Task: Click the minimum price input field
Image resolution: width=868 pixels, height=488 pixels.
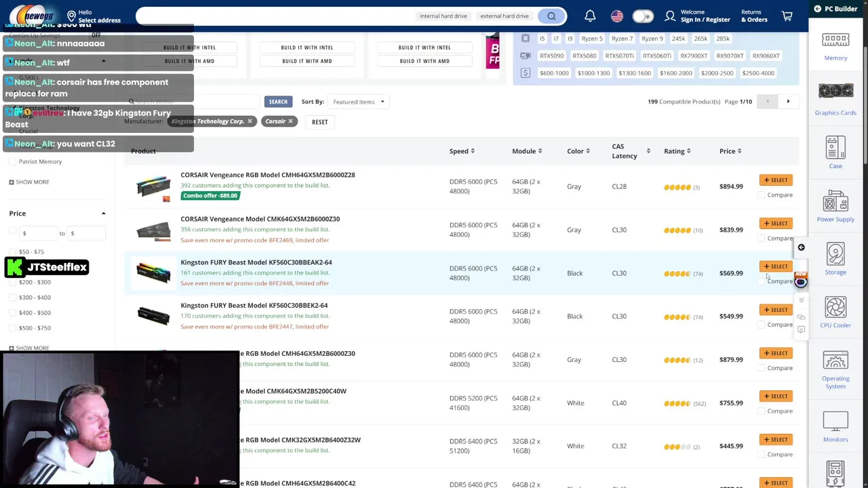Action: pos(39,233)
